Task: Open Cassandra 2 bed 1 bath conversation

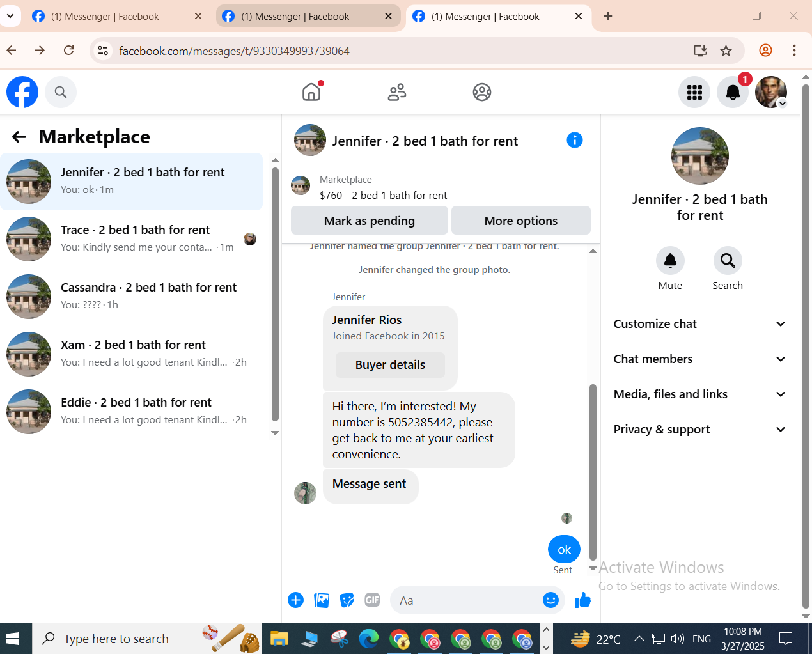Action: 131,297
